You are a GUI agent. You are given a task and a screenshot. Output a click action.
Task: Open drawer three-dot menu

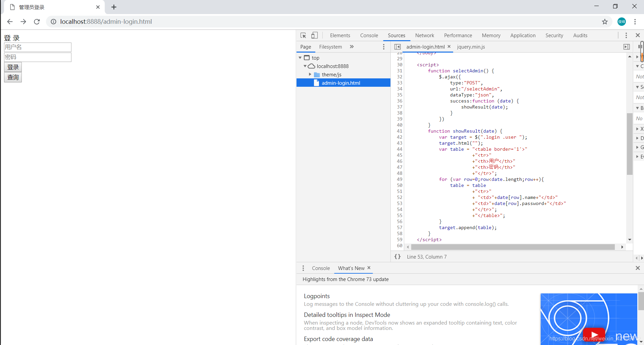[303, 268]
